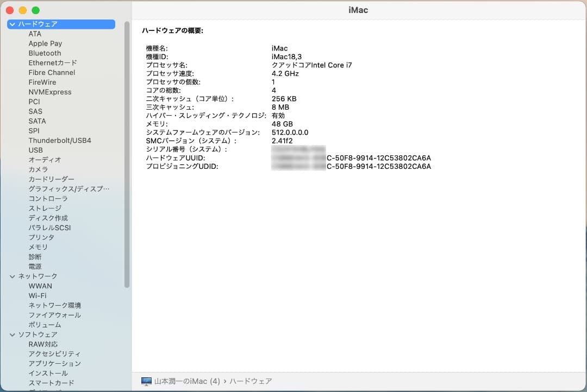587x392 pixels.
Task: Show USB device information
Action: pyautogui.click(x=34, y=150)
